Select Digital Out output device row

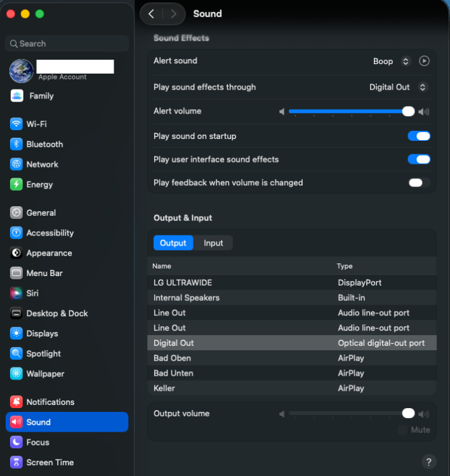pyautogui.click(x=292, y=343)
